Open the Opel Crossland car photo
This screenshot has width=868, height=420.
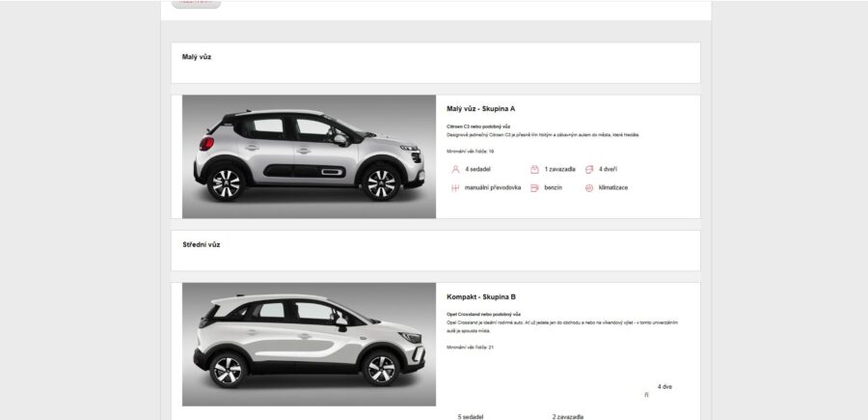tap(309, 345)
